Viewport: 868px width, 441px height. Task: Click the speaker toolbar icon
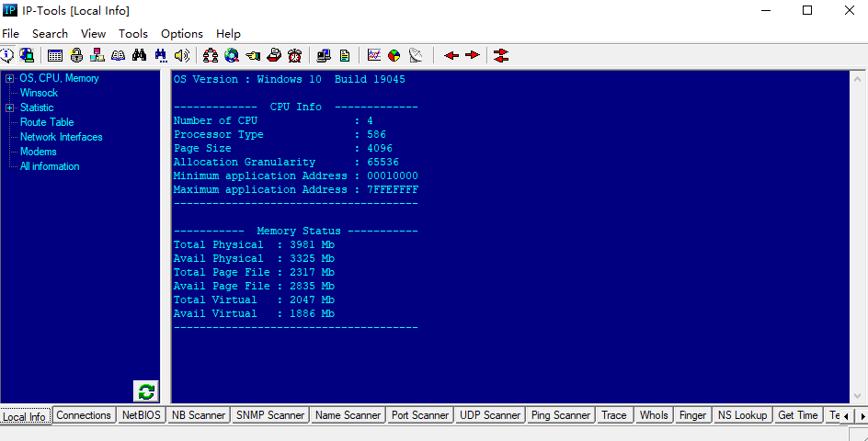tap(181, 55)
